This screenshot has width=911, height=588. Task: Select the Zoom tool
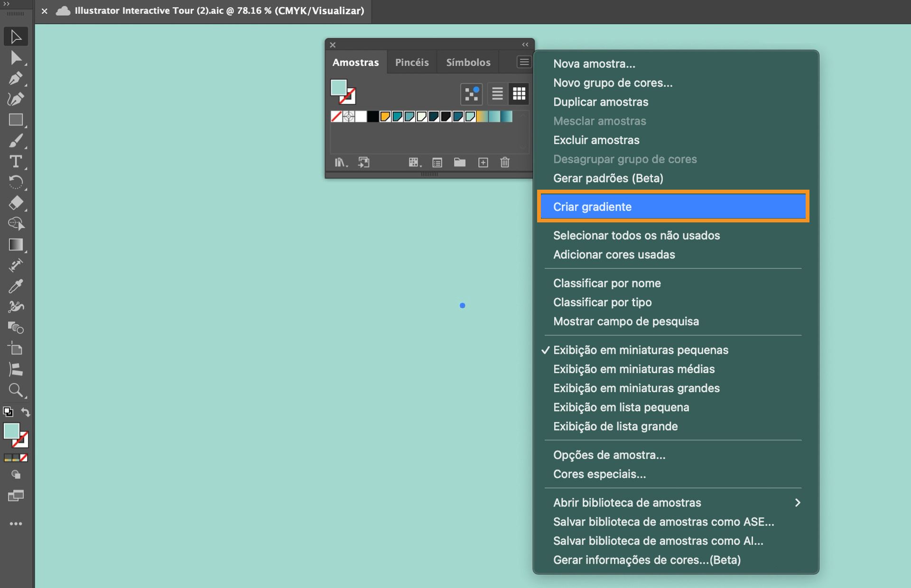tap(16, 391)
